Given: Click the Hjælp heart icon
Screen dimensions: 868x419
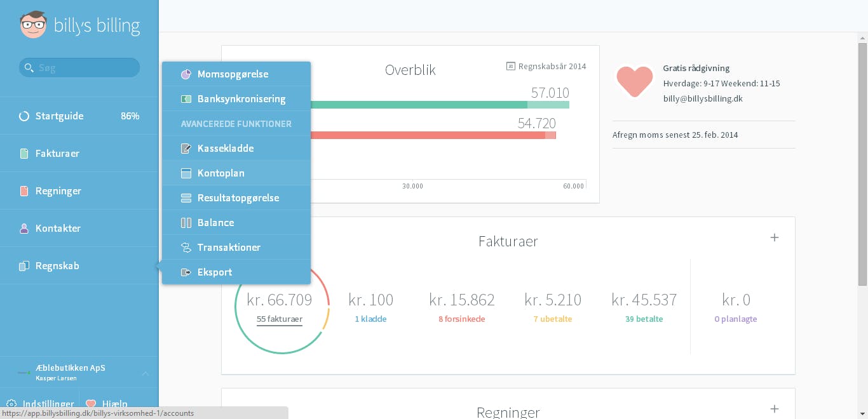Looking at the screenshot, I should coord(91,404).
